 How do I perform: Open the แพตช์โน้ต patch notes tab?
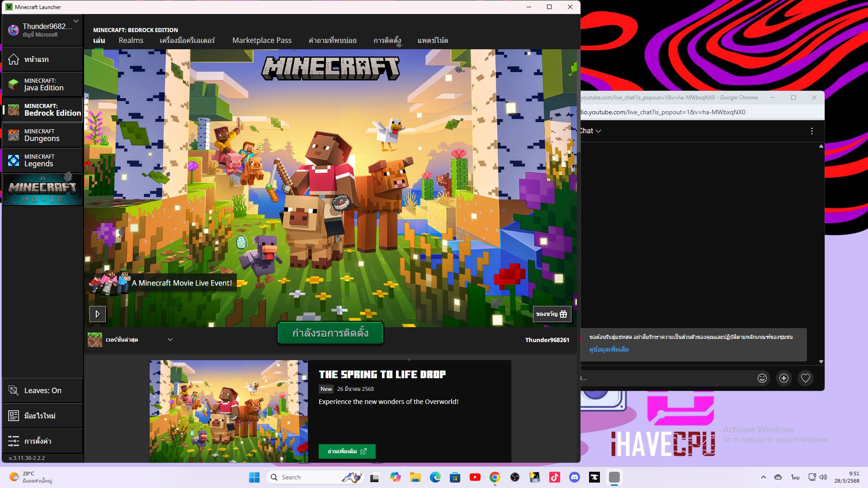(x=433, y=40)
